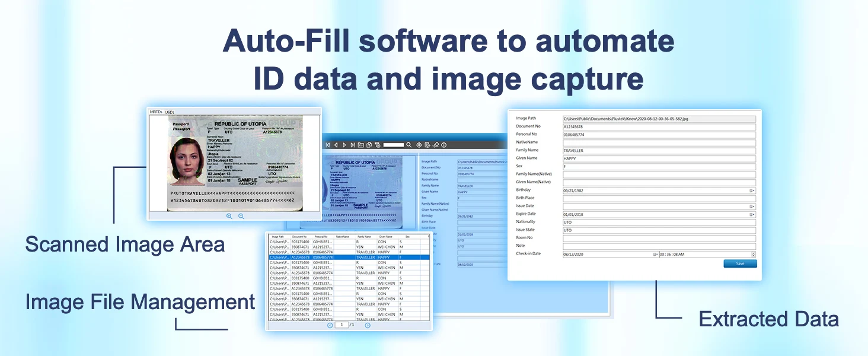
Task: Click the Document No column header
Action: point(300,236)
